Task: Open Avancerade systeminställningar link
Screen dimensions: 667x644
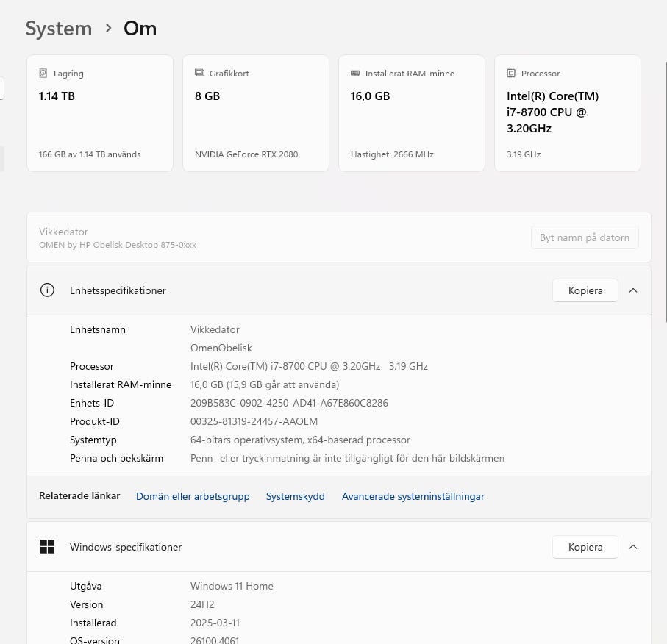Action: click(x=413, y=496)
